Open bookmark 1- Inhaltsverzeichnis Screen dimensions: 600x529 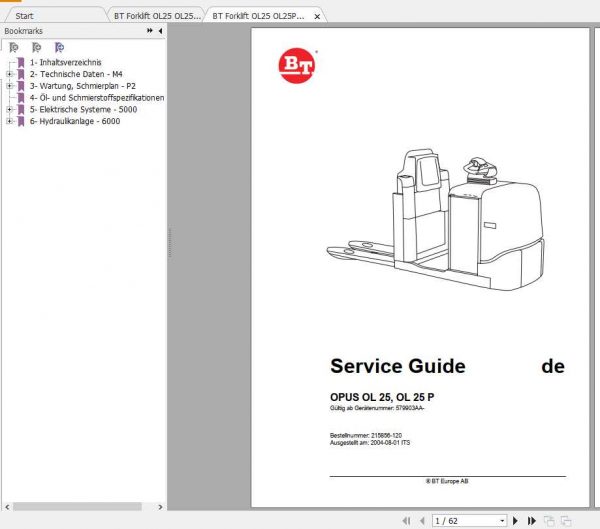pos(66,62)
